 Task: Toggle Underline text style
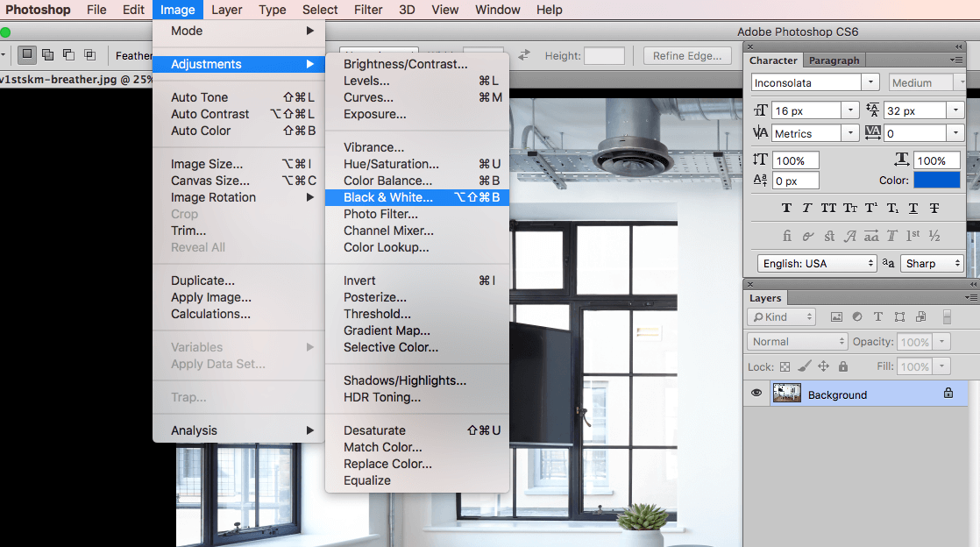913,208
